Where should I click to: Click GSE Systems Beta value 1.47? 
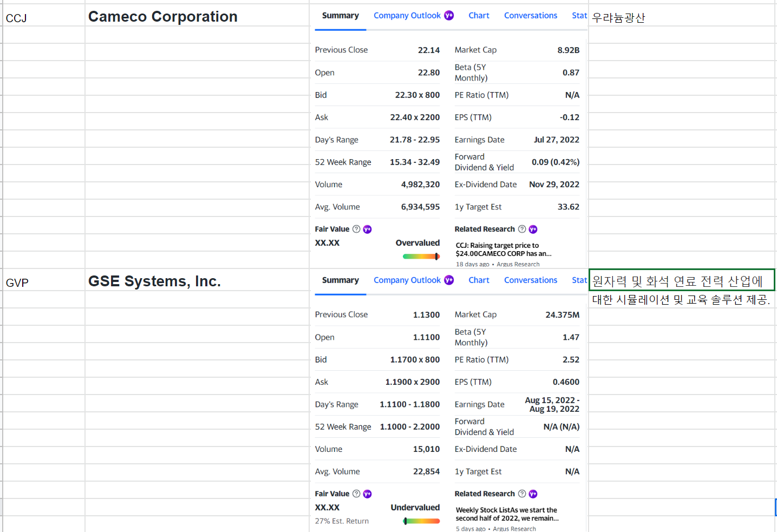[x=571, y=337]
